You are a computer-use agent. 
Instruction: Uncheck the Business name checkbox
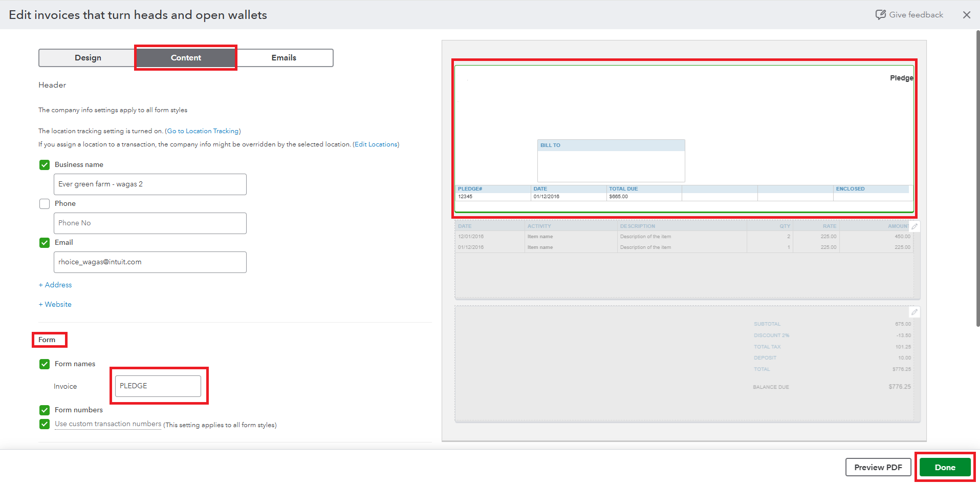point(45,165)
